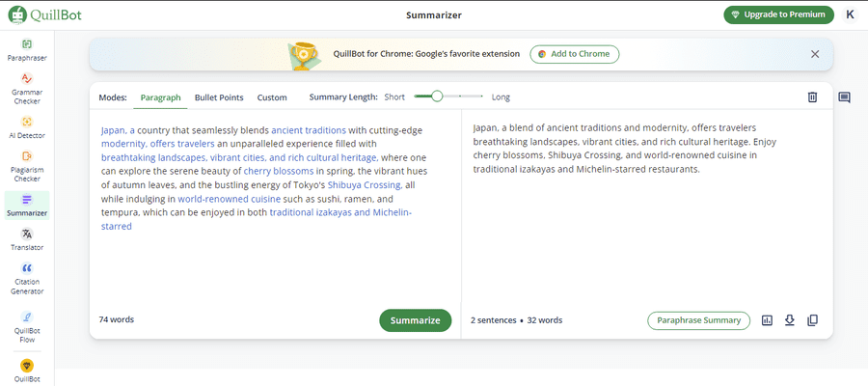
Task: Open the Plagiarism Checker tool
Action: (x=27, y=167)
